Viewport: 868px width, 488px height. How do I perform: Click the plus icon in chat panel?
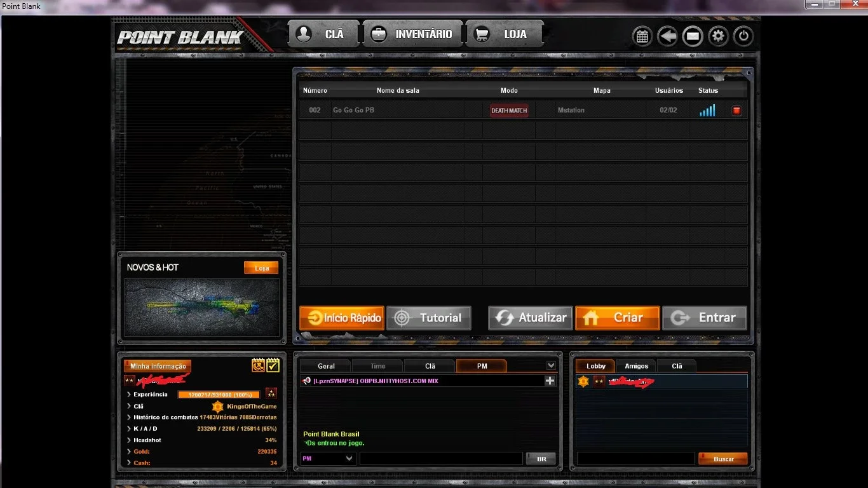pyautogui.click(x=550, y=381)
